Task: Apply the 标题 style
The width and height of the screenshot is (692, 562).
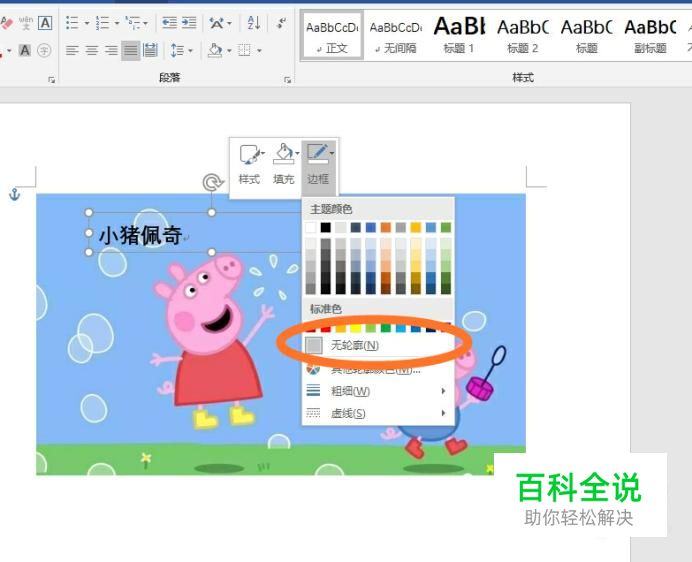Action: tap(586, 36)
